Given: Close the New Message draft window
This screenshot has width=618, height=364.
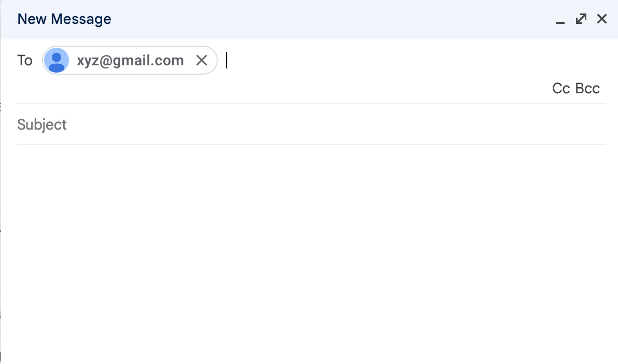Looking at the screenshot, I should pos(601,19).
